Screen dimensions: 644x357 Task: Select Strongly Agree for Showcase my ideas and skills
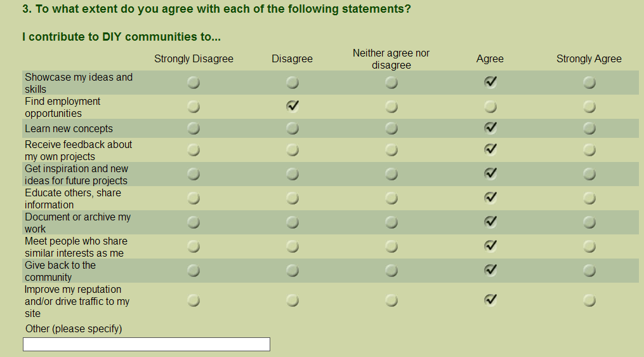coord(589,83)
